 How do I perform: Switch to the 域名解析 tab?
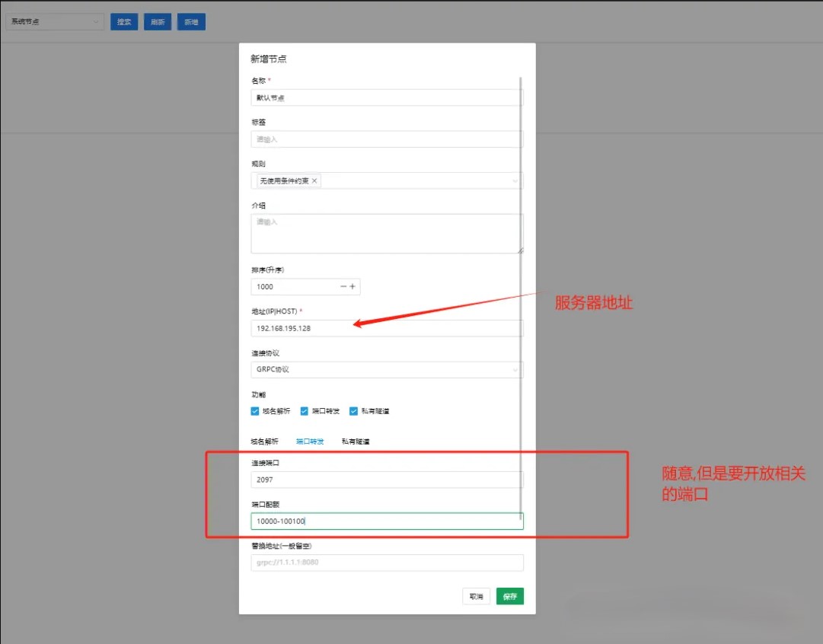[264, 442]
